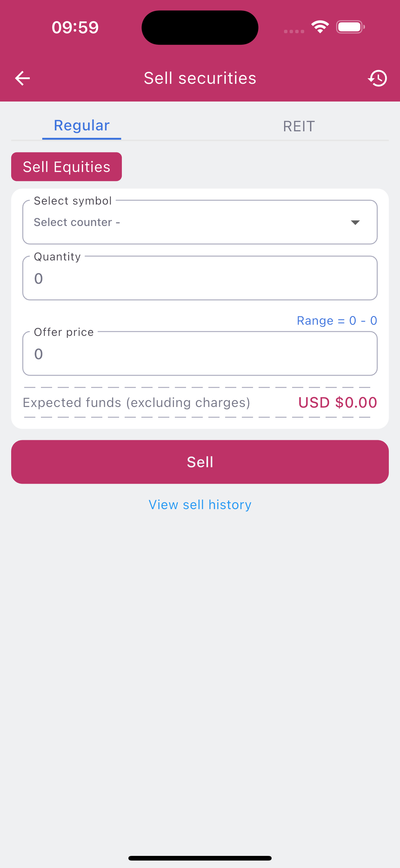Open the Select symbol combo box
400x868 pixels.
pos(200,222)
